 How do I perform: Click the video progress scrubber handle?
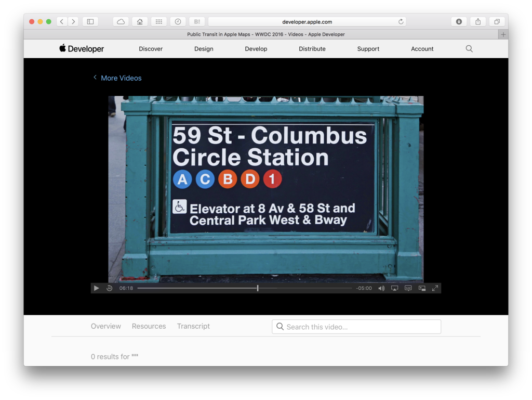[258, 288]
